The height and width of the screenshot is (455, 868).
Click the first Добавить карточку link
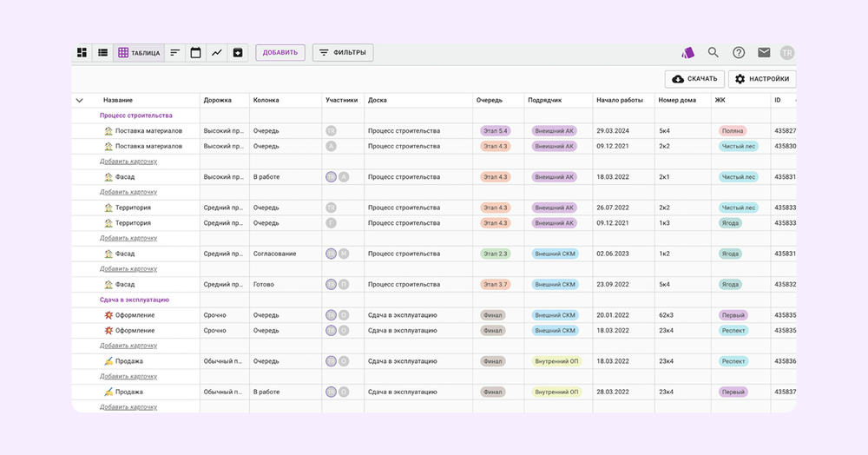tap(128, 162)
